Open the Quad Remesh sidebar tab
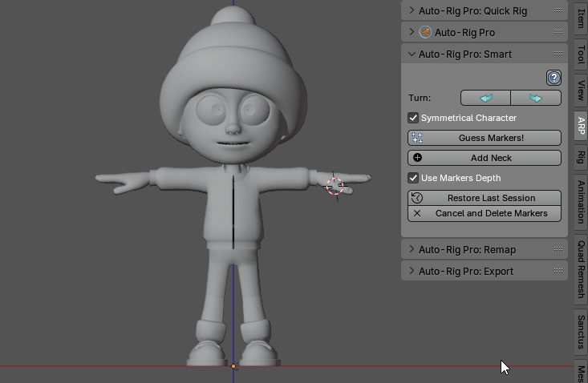 point(581,269)
